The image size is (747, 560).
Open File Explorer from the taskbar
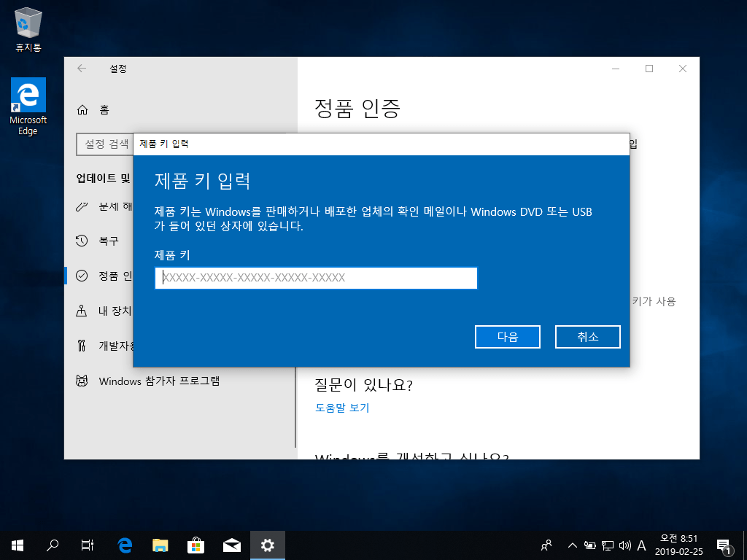click(160, 545)
